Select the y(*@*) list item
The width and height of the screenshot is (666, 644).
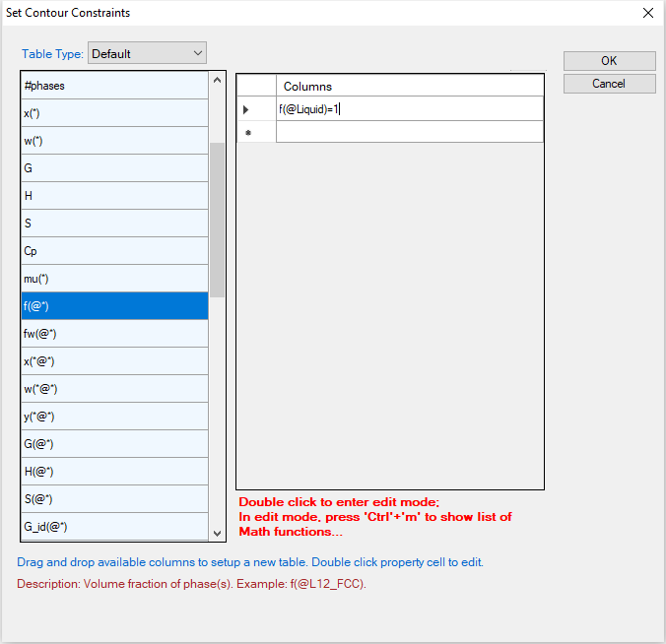click(x=114, y=417)
